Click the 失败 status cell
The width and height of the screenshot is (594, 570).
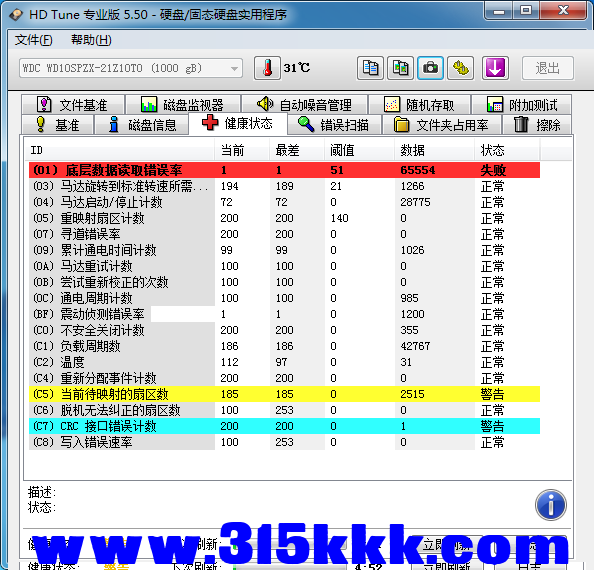point(493,170)
